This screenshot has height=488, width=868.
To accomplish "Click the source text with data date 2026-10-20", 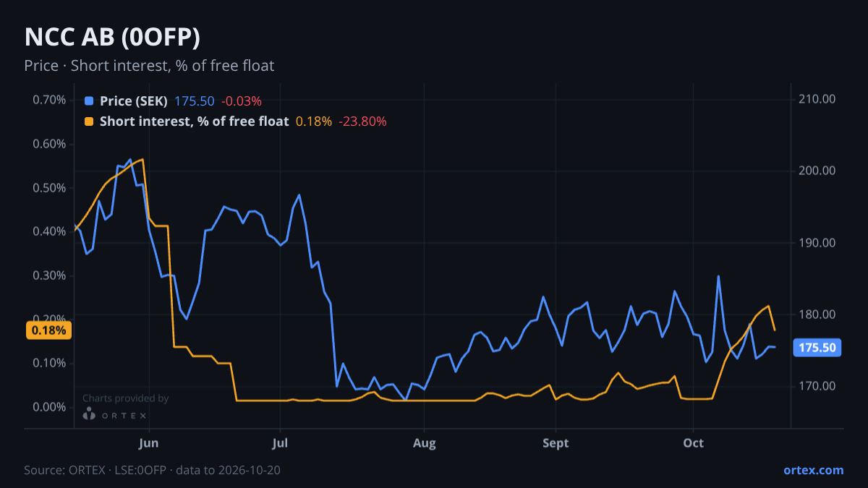I will pyautogui.click(x=153, y=470).
